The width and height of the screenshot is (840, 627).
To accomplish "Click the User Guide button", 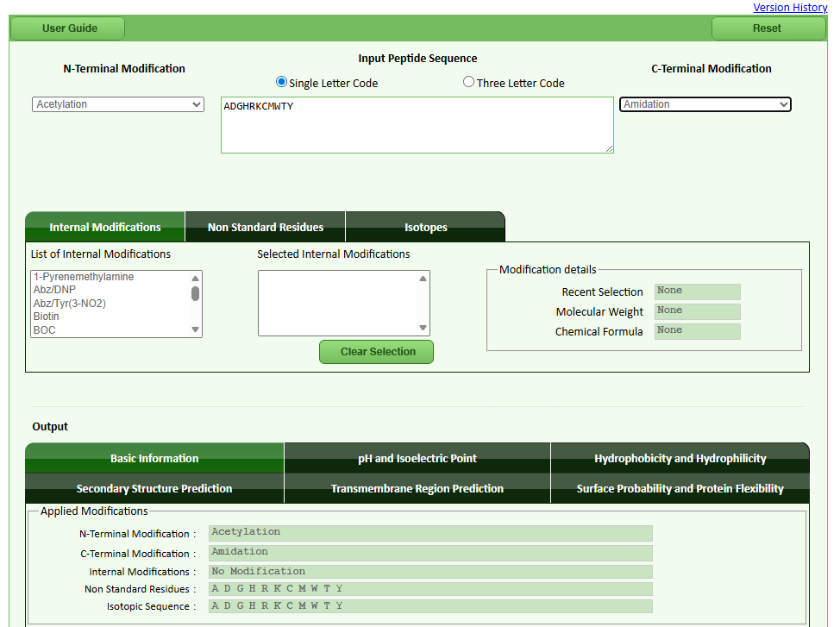I will [70, 28].
